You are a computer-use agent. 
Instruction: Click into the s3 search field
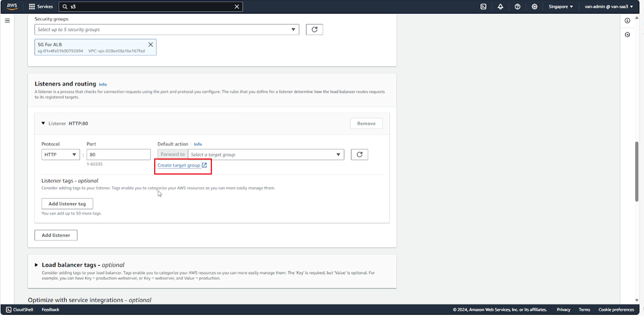(x=150, y=6)
